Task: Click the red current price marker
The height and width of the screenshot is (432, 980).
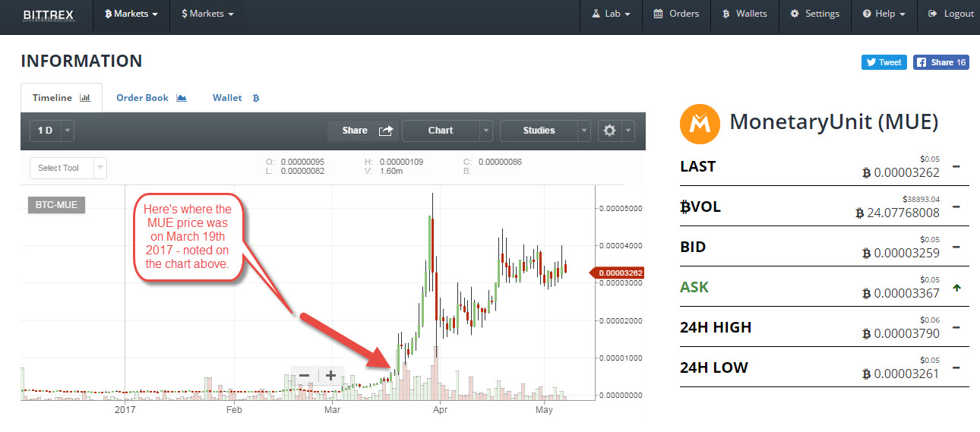Action: 621,273
